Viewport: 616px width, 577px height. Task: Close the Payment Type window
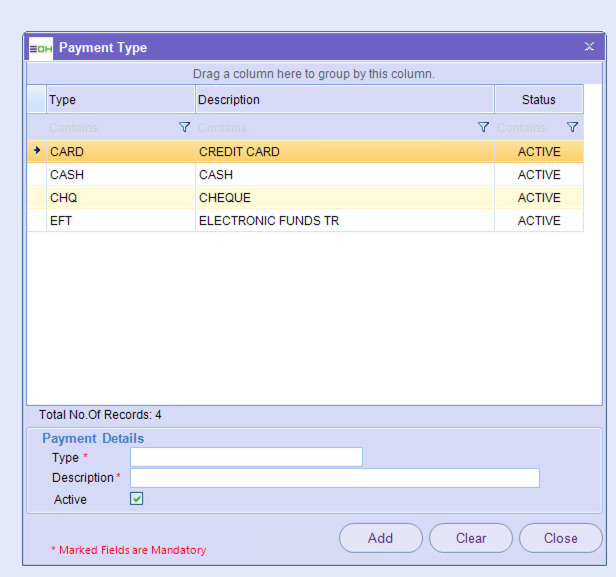pos(589,47)
